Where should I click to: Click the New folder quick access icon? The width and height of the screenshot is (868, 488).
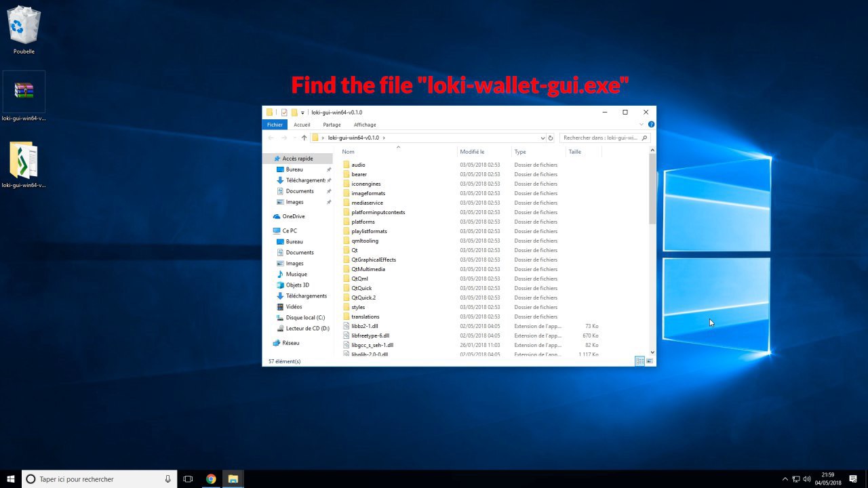pos(294,113)
